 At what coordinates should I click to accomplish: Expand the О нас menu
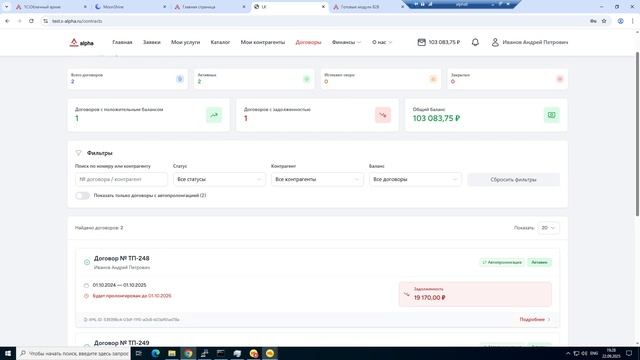pyautogui.click(x=382, y=42)
